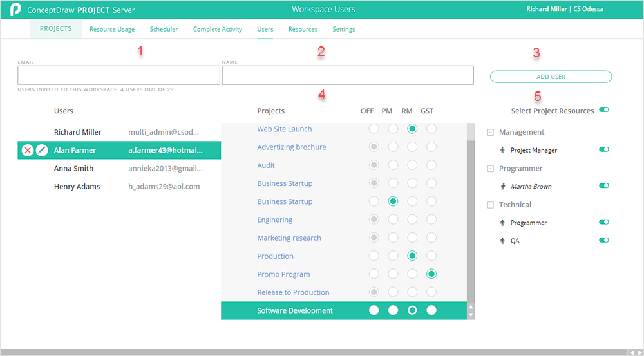Image resolution: width=644 pixels, height=356 pixels.
Task: Set Release to Production role to GST
Action: [431, 292]
